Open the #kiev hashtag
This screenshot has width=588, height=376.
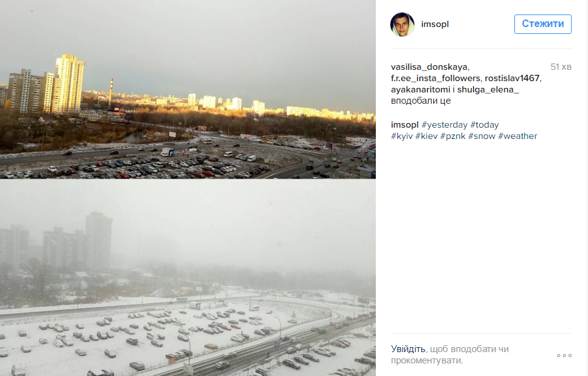(426, 136)
